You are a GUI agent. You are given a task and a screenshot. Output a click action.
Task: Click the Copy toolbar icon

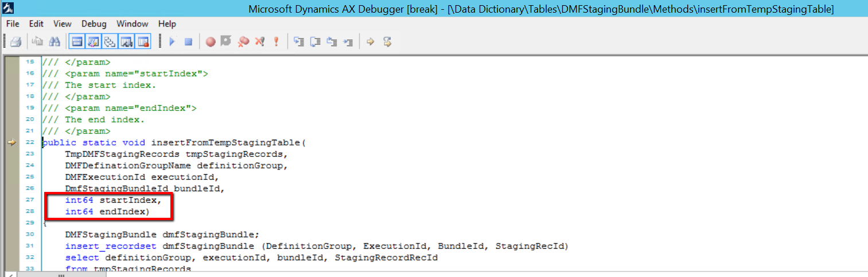pos(37,41)
